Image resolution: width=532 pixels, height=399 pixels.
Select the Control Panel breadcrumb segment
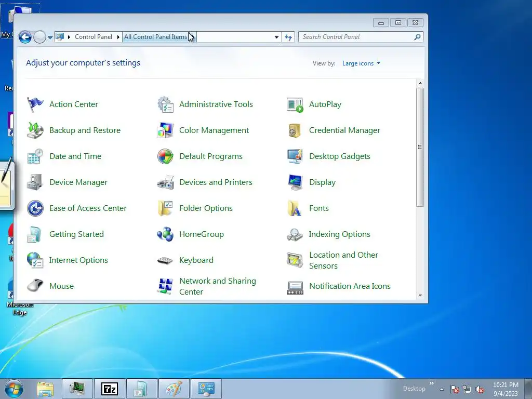94,37
